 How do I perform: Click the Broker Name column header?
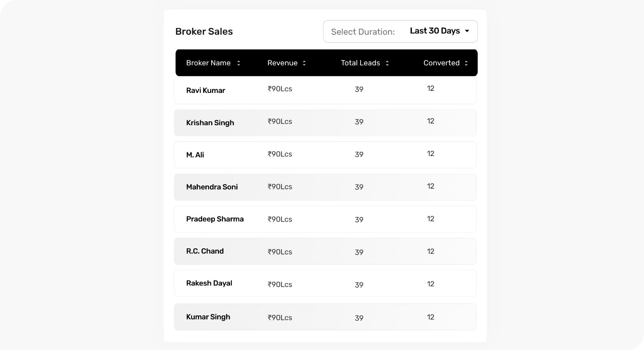click(x=208, y=63)
